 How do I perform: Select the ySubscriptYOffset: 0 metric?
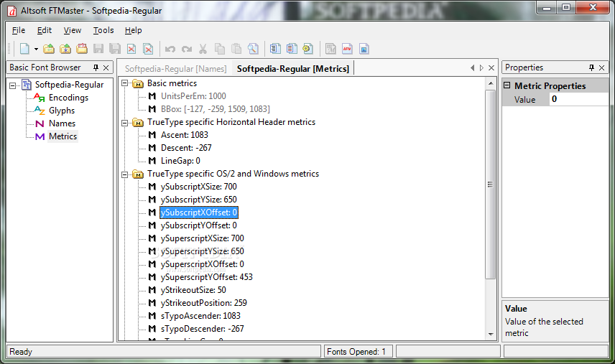[199, 225]
